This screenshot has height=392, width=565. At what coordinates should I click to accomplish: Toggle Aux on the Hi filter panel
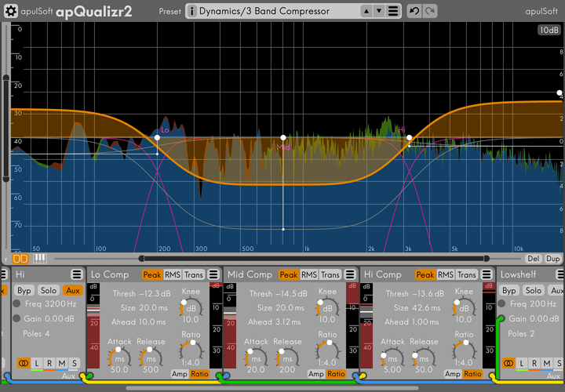click(x=72, y=290)
